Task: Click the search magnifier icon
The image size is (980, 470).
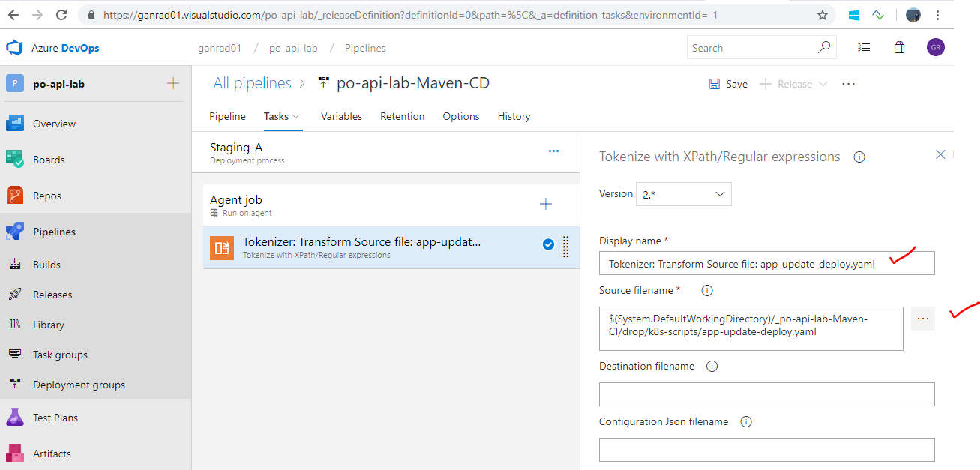Action: point(823,47)
